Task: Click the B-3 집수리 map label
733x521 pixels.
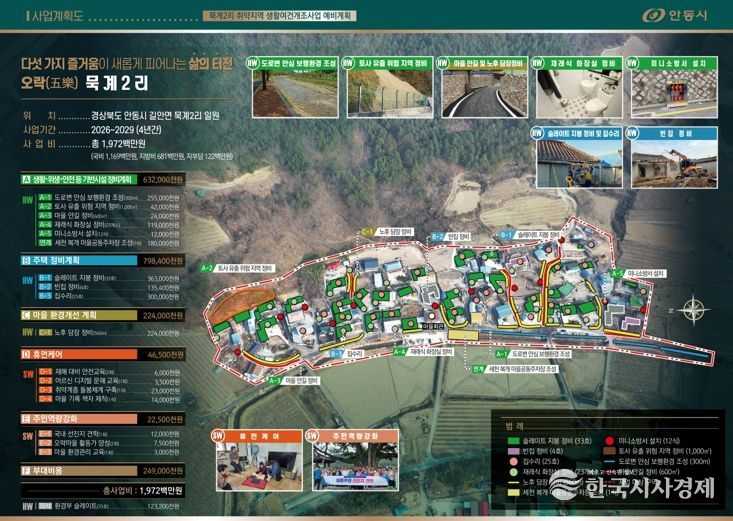Action: pos(347,355)
